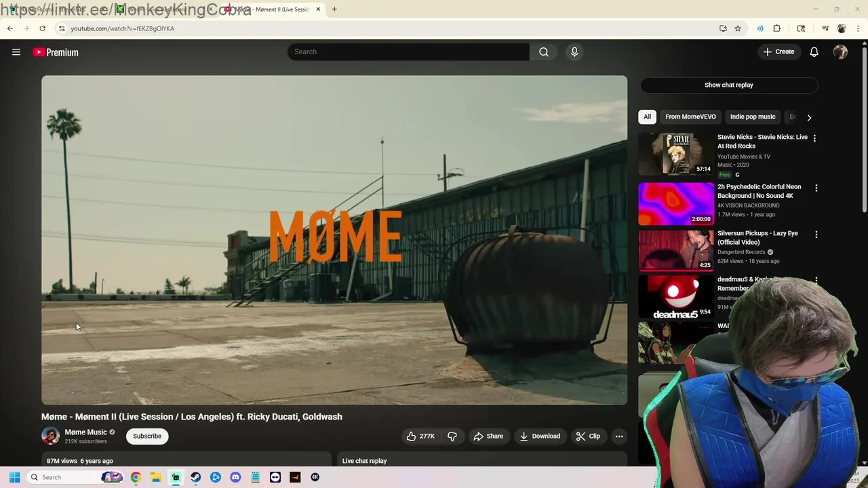
Task: Open options for Psychedelic Neon Background video
Action: click(x=816, y=188)
